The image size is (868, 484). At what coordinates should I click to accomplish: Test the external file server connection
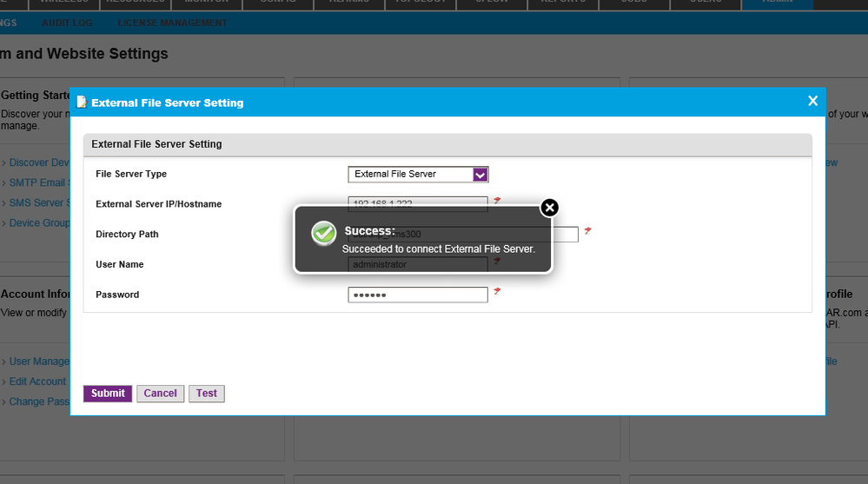(207, 394)
